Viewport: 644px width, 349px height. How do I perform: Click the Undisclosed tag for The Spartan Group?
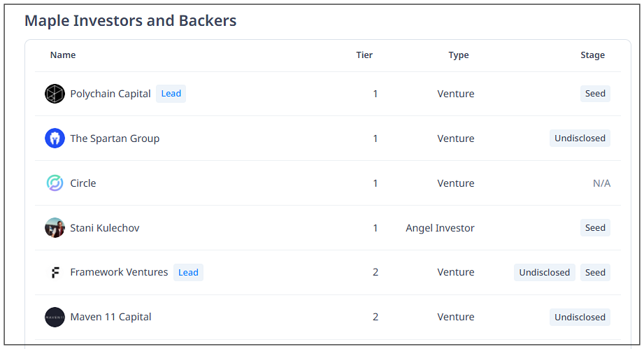580,138
